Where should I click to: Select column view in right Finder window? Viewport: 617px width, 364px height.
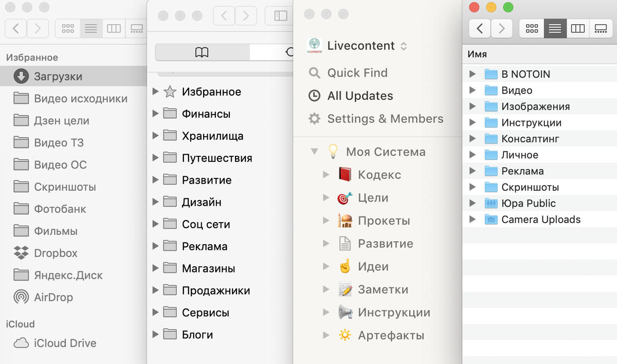(577, 28)
